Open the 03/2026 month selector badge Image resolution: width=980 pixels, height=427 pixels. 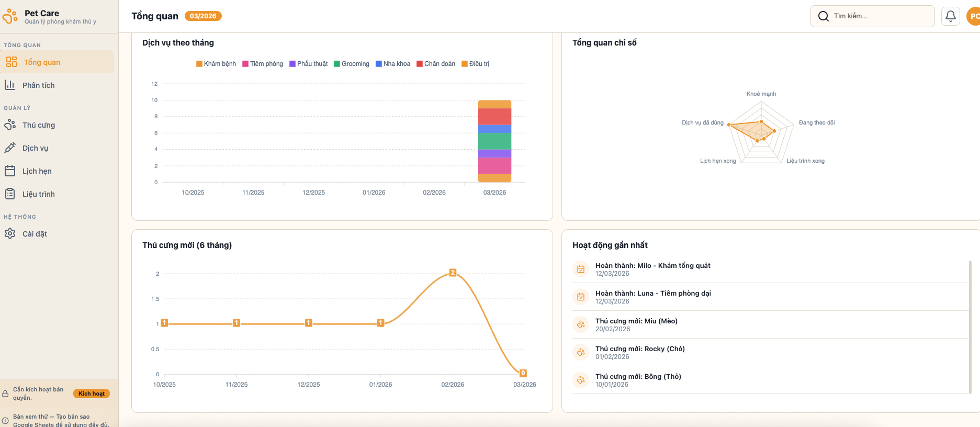[203, 16]
